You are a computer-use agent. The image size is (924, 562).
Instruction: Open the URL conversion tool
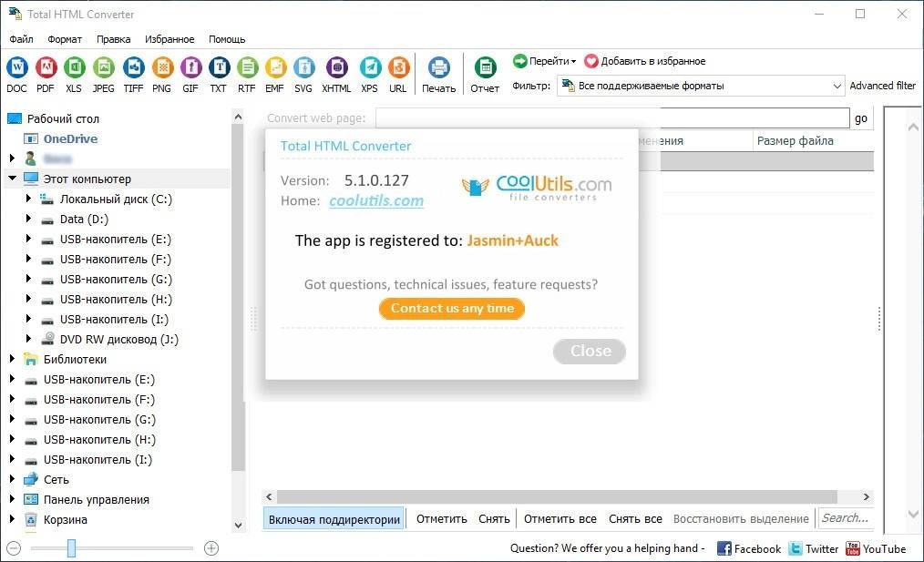[x=398, y=68]
